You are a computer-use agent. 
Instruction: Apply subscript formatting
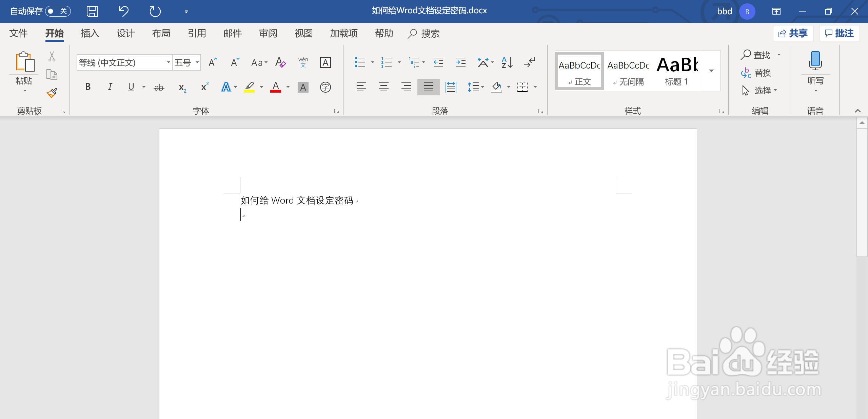coord(182,88)
